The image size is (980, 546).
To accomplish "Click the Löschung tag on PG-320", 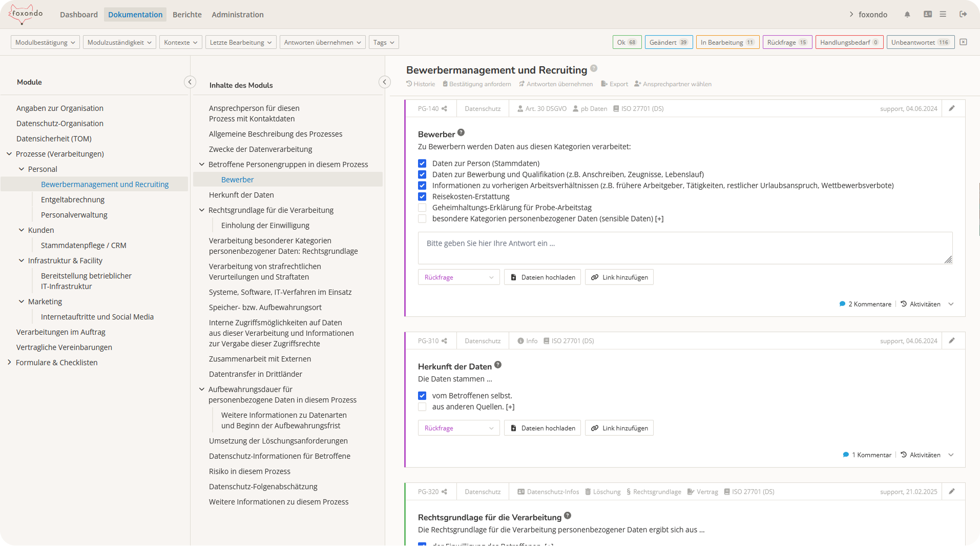I will [602, 492].
